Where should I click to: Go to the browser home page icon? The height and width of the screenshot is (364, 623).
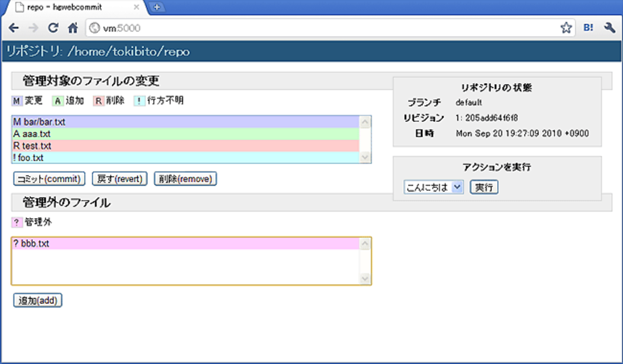(x=72, y=28)
